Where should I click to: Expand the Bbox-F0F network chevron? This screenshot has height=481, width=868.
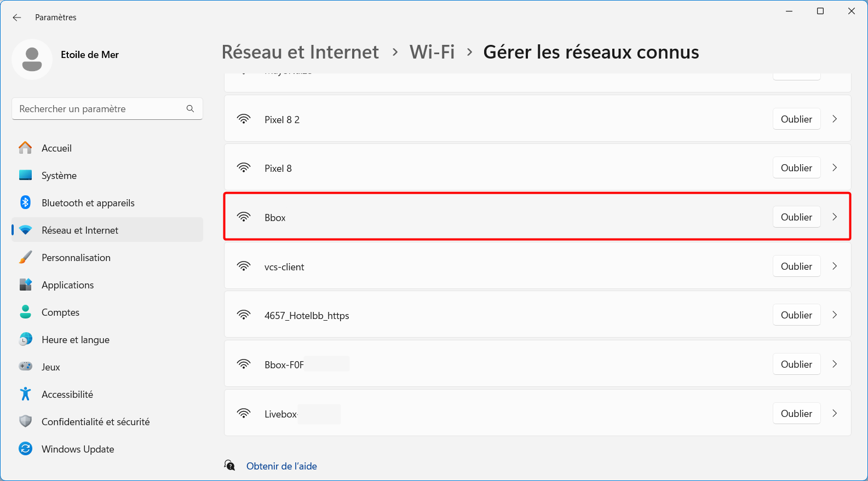point(835,364)
